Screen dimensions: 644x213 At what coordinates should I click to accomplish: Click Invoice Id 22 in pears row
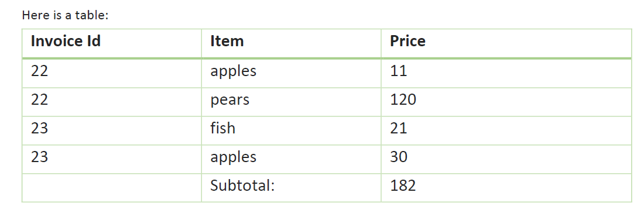[112, 102]
